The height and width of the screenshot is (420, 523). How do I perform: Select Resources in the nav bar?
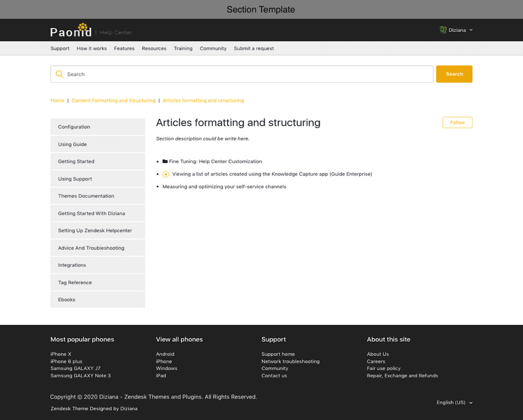click(154, 48)
